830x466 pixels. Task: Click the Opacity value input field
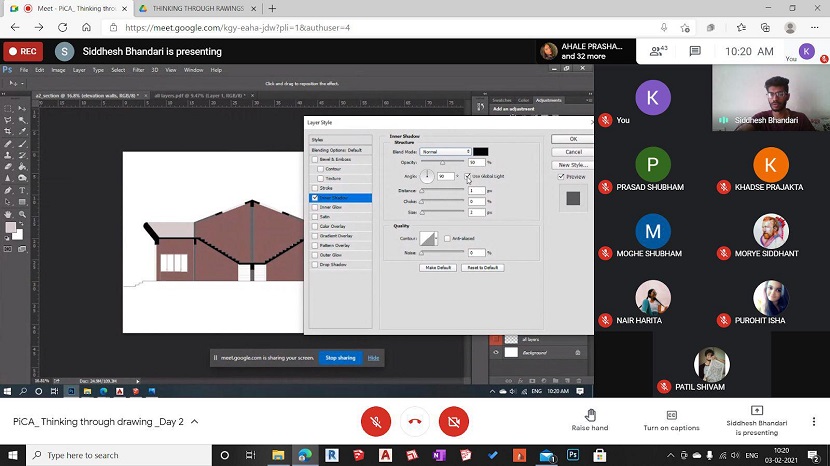[x=476, y=162]
